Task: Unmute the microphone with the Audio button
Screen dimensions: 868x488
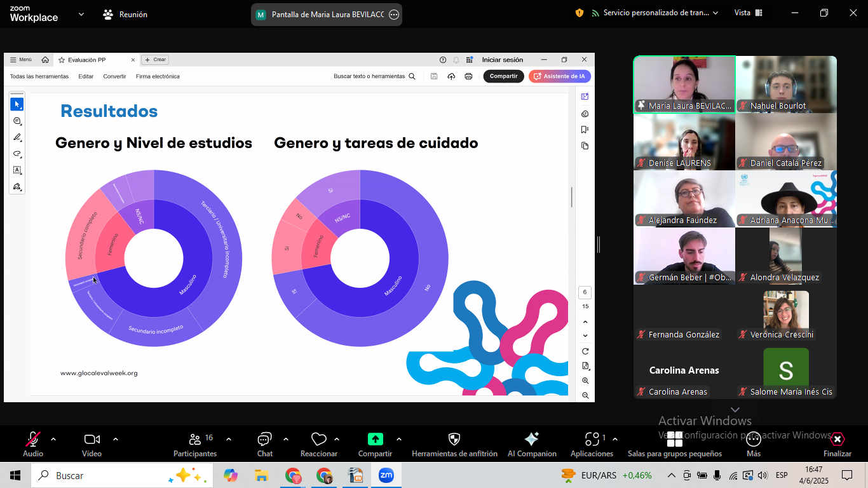Action: [x=33, y=444]
